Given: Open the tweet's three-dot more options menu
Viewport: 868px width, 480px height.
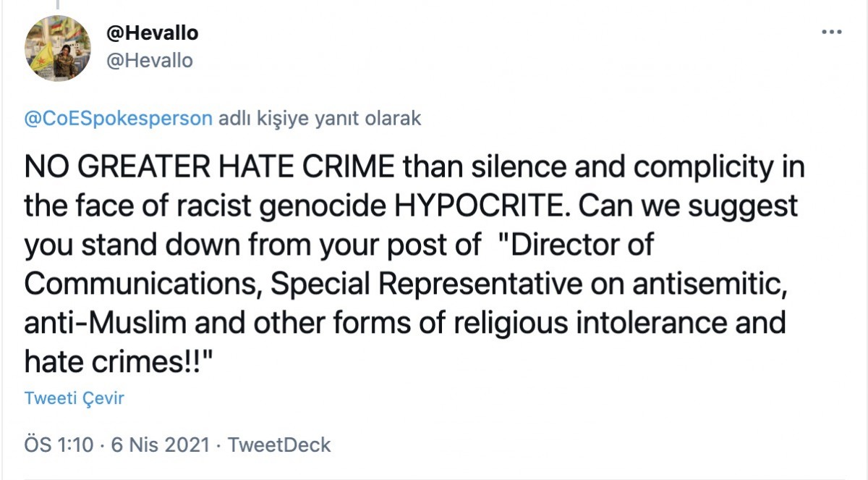Looking at the screenshot, I should (832, 33).
